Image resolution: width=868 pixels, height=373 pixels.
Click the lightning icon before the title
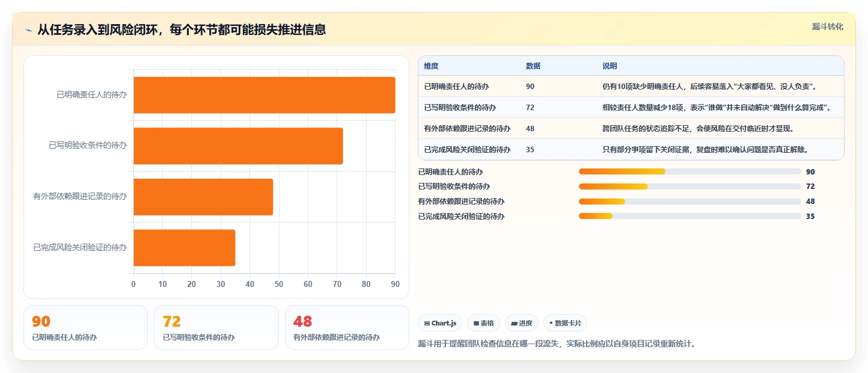(x=28, y=30)
